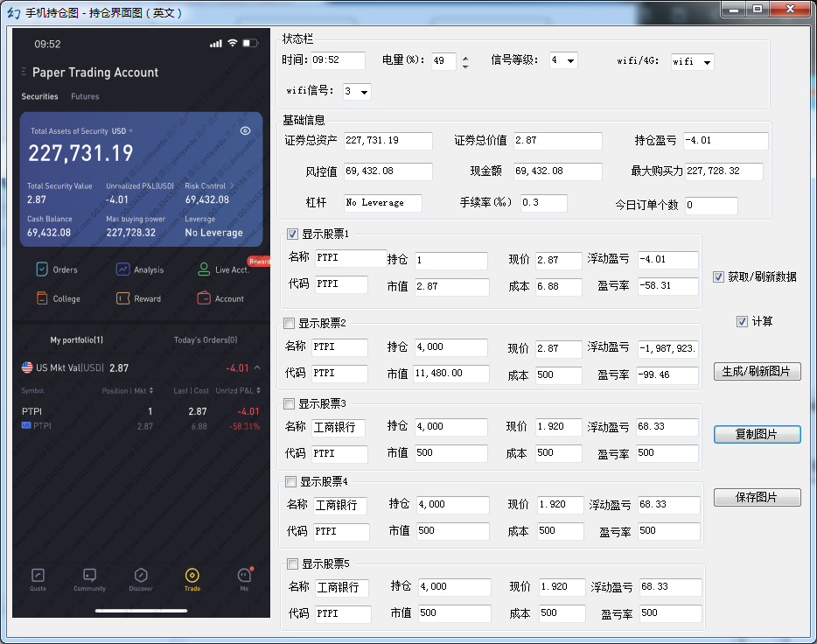This screenshot has height=644, width=817.
Task: Click the 生成/刷新图片 button
Action: tap(757, 372)
